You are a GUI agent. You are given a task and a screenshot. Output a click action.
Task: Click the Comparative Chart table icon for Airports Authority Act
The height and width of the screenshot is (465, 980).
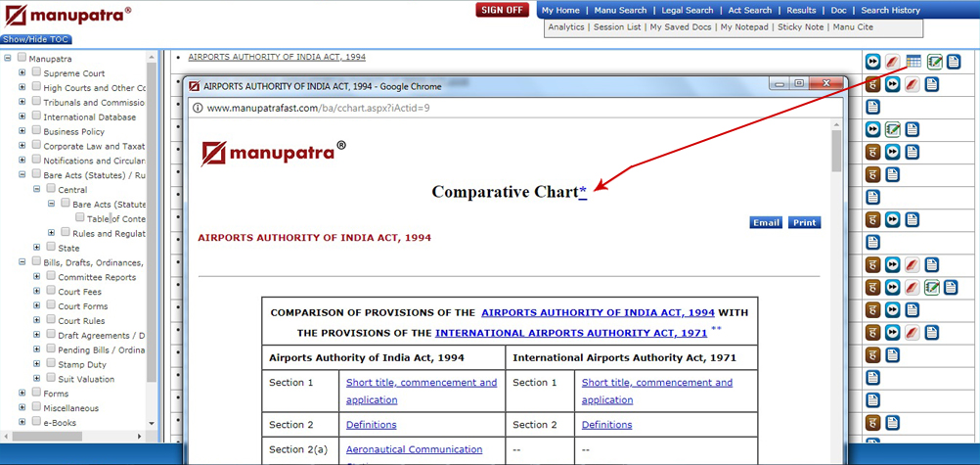tap(913, 62)
